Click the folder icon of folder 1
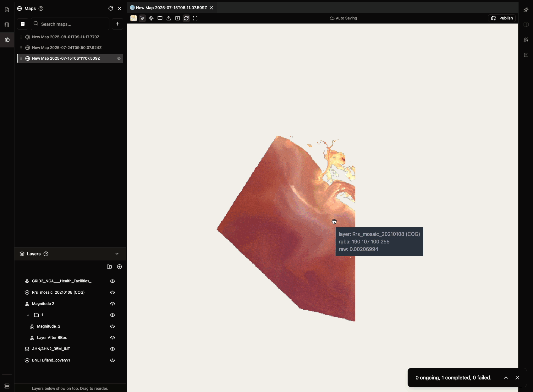Image resolution: width=533 pixels, height=392 pixels. pyautogui.click(x=36, y=315)
